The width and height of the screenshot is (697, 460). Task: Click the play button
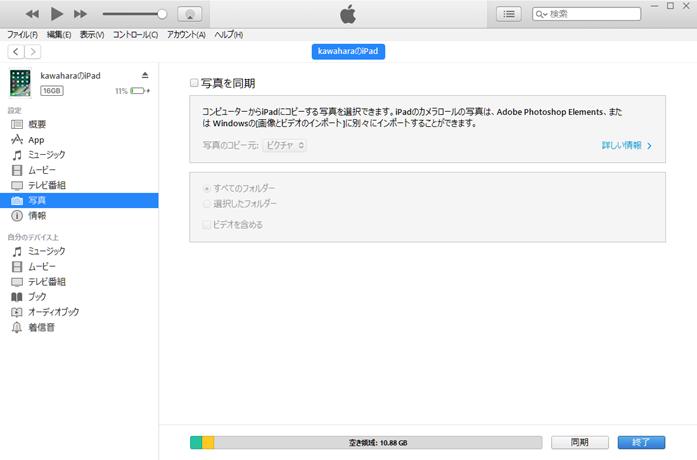click(56, 14)
